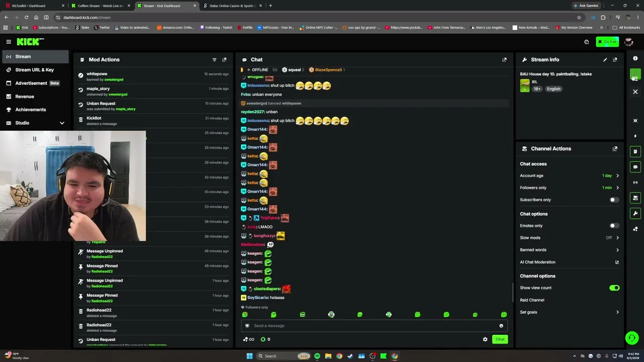Click the English language tag
Image resolution: width=644 pixels, height=362 pixels.
(553, 89)
